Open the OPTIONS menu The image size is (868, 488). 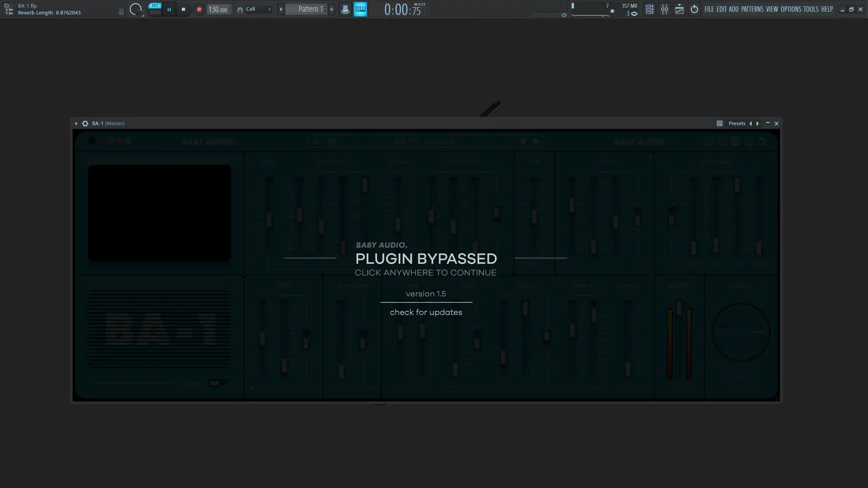tap(791, 9)
